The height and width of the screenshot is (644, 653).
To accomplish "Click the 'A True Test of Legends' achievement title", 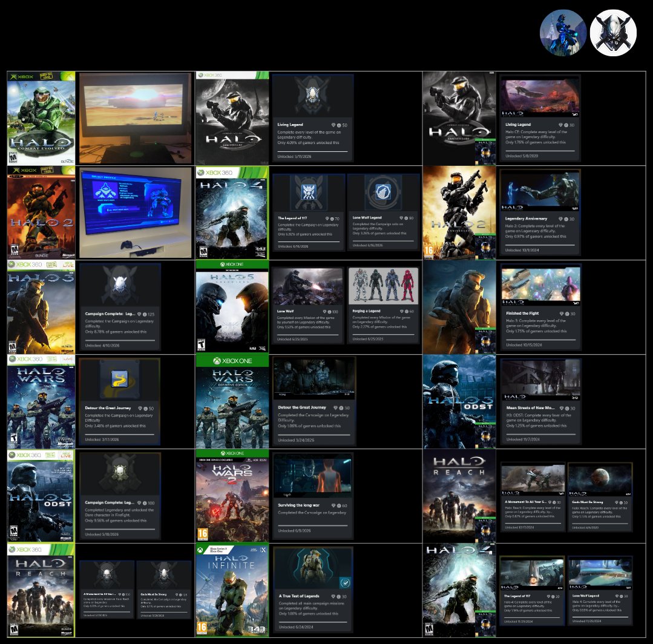I will pyautogui.click(x=299, y=596).
